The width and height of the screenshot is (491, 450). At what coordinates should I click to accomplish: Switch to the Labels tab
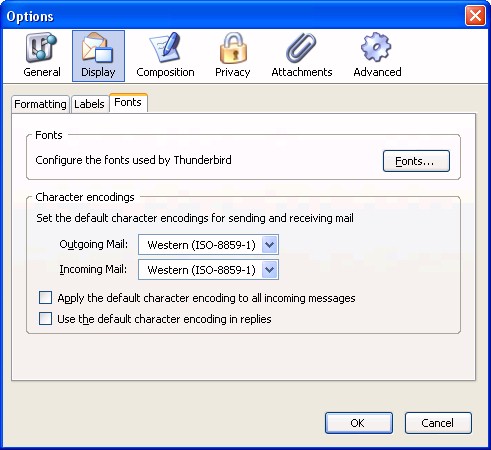[x=89, y=104]
